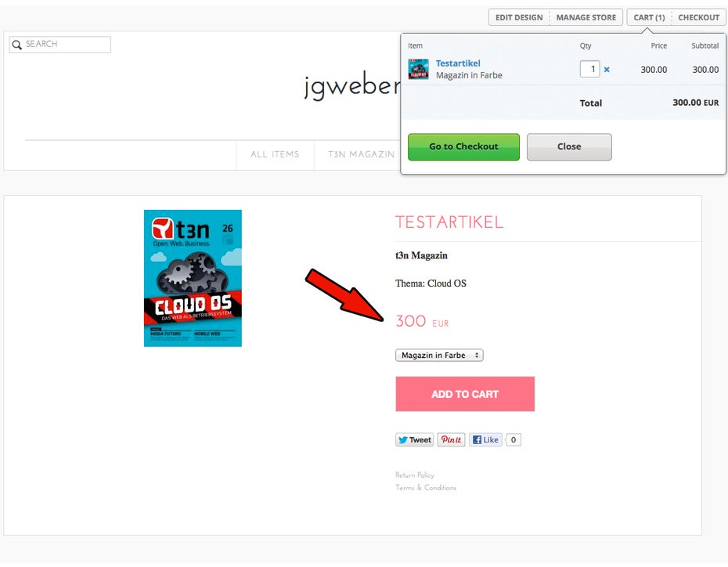The width and height of the screenshot is (728, 567).
Task: Click the Manage Store button
Action: 586,18
